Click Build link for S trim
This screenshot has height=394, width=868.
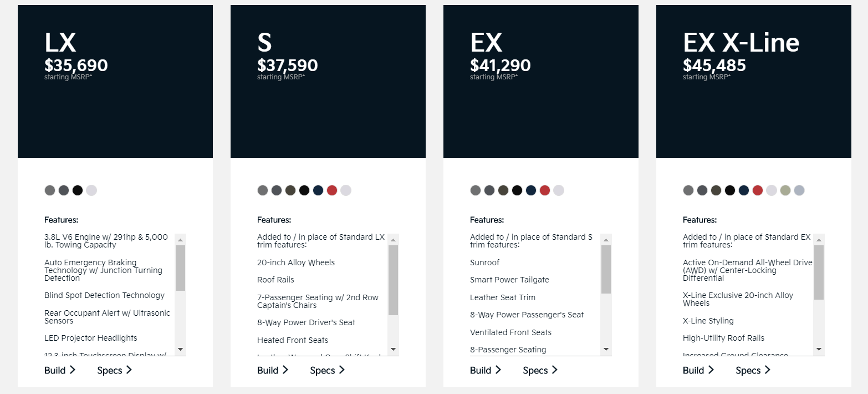[273, 370]
